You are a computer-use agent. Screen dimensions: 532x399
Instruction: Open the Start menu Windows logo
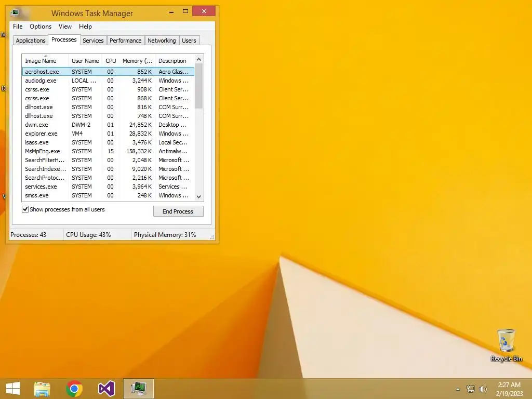pos(13,389)
